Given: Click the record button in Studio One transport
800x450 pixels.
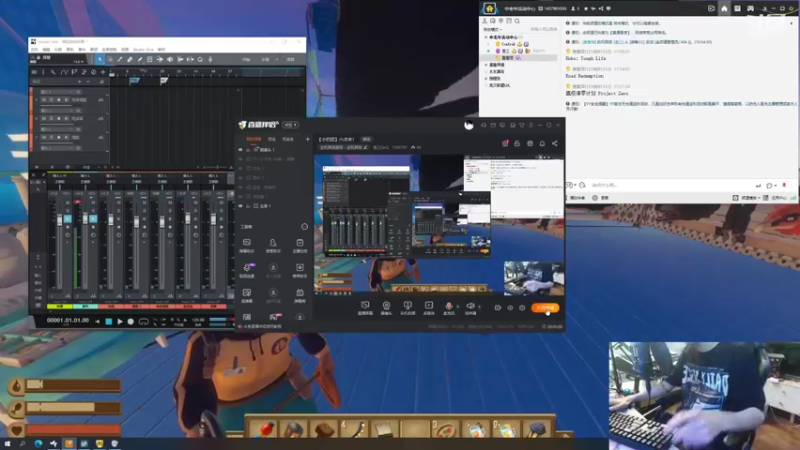Looking at the screenshot, I should pos(131,321).
